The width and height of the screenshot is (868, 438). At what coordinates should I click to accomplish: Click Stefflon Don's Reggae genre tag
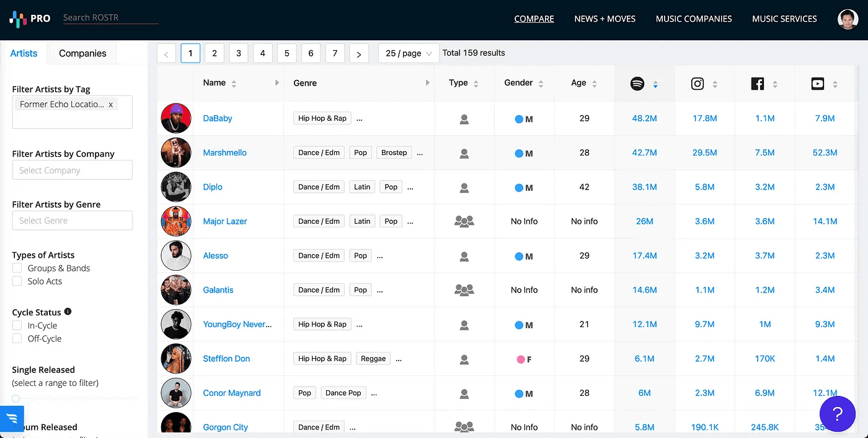[373, 359]
